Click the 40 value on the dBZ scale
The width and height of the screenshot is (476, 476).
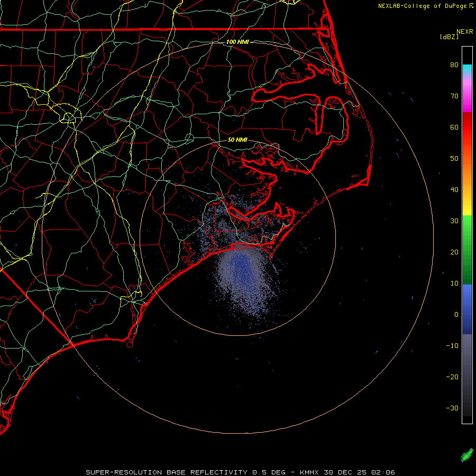[454, 190]
